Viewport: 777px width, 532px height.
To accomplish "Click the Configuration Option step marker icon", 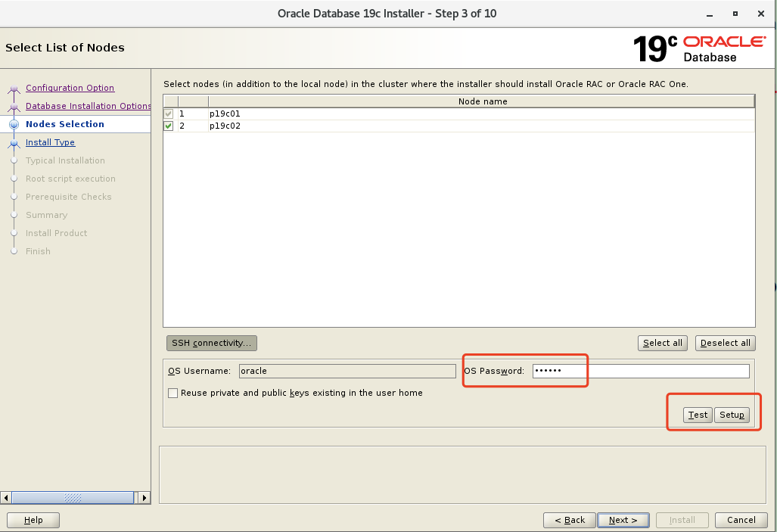I will pyautogui.click(x=14, y=89).
